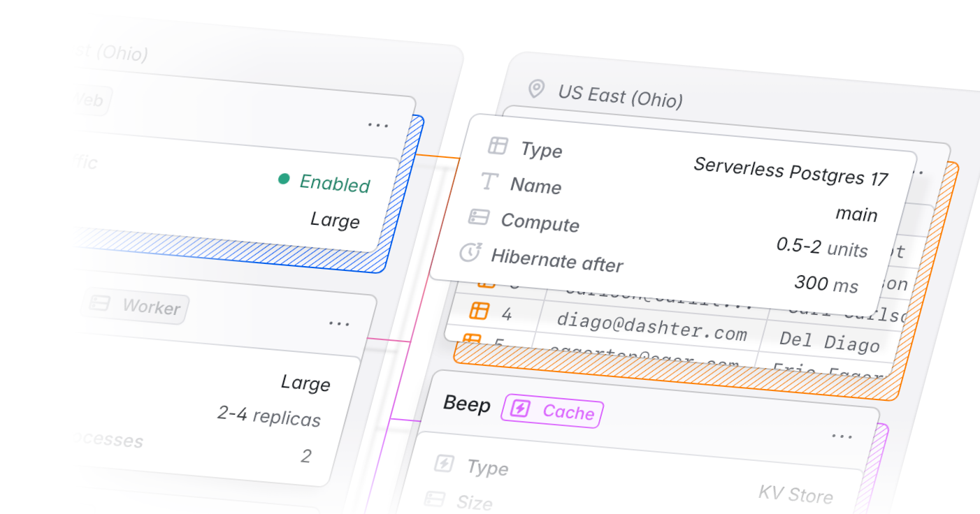980x514 pixels.
Task: Click the Enabled status indicator
Action: [324, 182]
